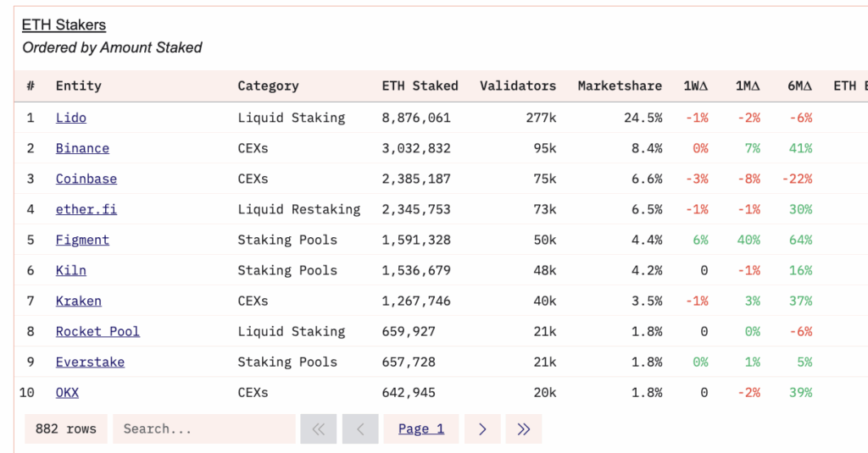Click Kiln's 48k validators cell

pos(545,270)
